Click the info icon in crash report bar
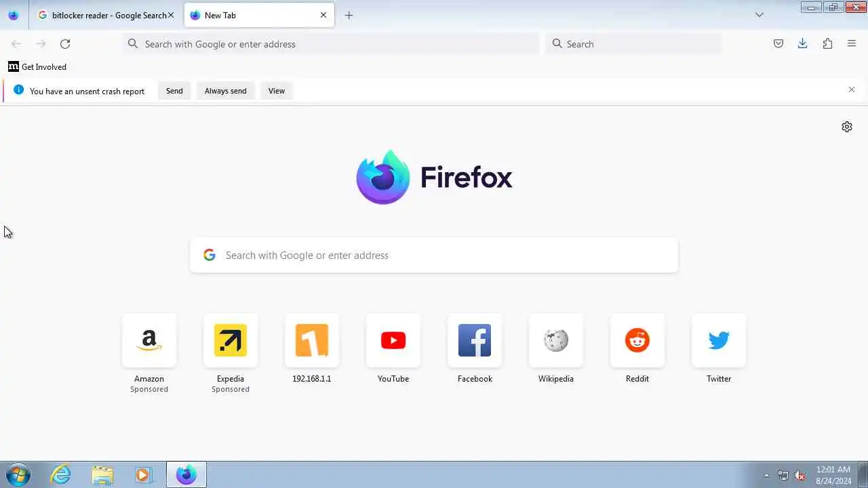The image size is (868, 488). tap(18, 90)
